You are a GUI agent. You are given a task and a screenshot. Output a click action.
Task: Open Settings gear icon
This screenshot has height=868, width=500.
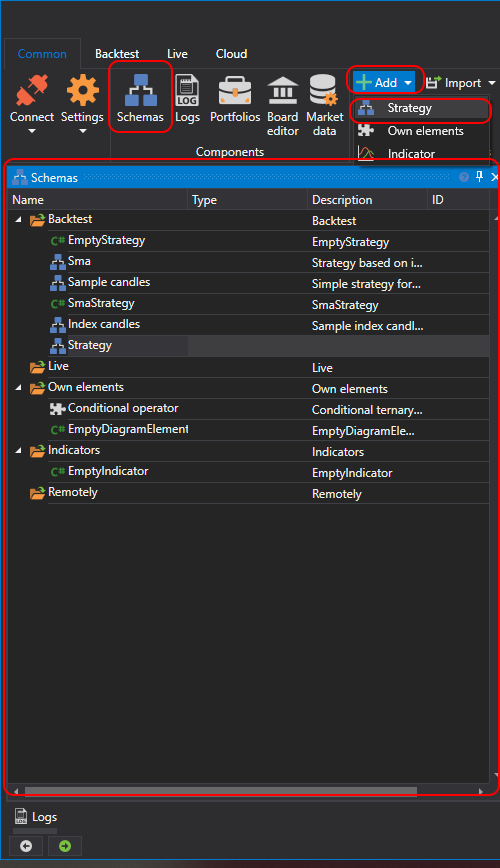click(x=82, y=90)
